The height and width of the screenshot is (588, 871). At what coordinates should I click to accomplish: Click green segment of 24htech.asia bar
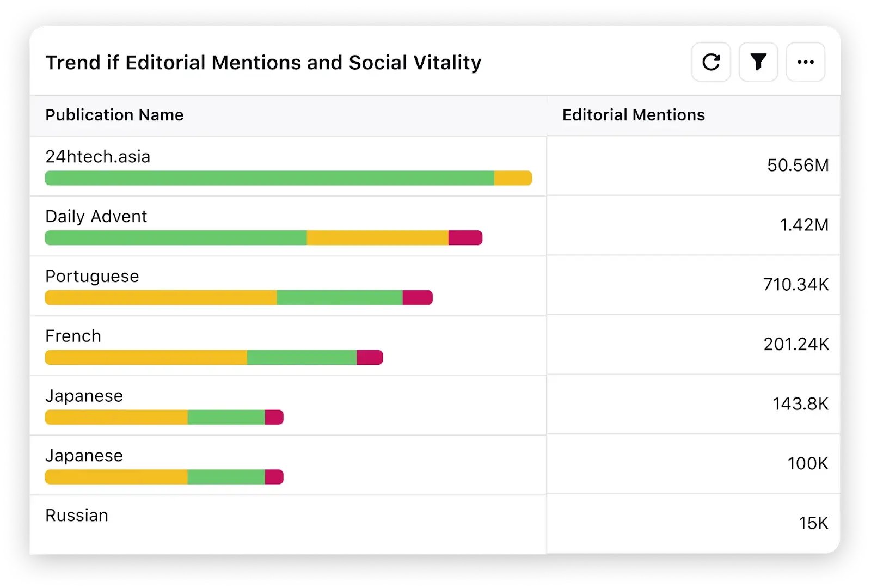269,178
